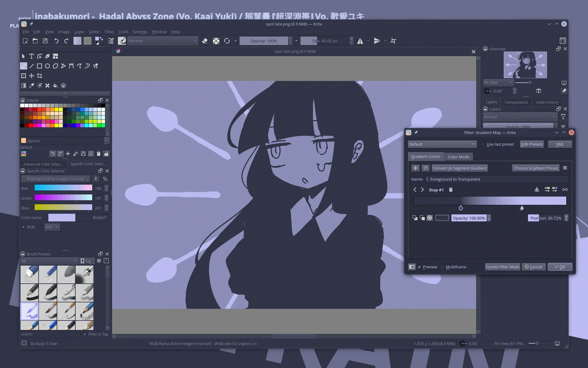Select the Text tool in the toolbox
Image resolution: width=588 pixels, height=368 pixels.
click(31, 56)
